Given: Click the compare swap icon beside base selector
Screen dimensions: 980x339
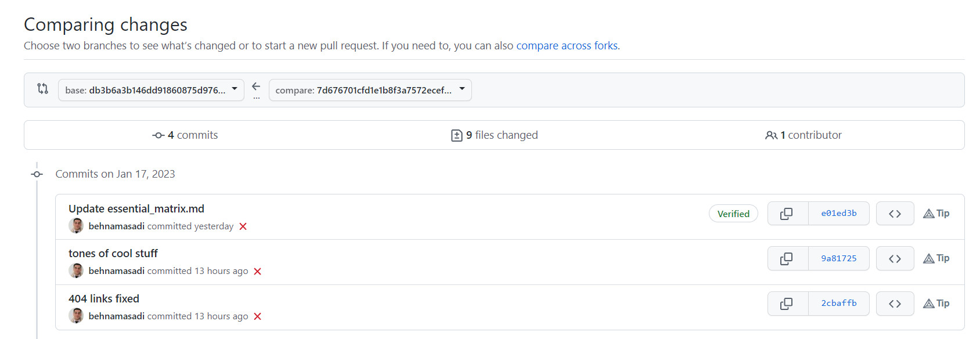Looking at the screenshot, I should tap(43, 89).
